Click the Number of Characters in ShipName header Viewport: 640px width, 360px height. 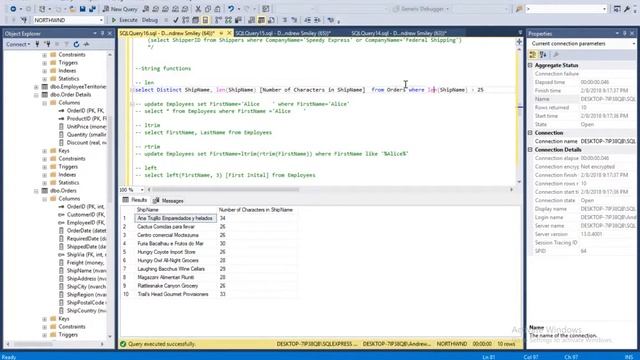256,210
